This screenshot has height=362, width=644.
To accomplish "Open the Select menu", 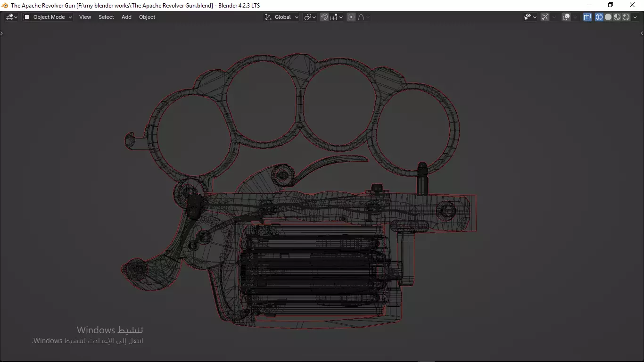I will pyautogui.click(x=106, y=17).
